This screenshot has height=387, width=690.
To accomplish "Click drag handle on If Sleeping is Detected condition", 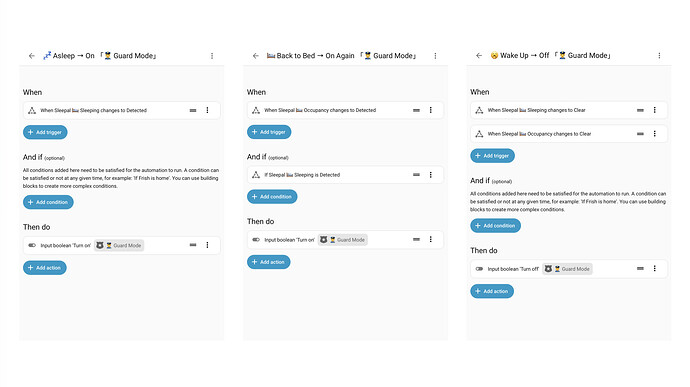I will pyautogui.click(x=416, y=175).
